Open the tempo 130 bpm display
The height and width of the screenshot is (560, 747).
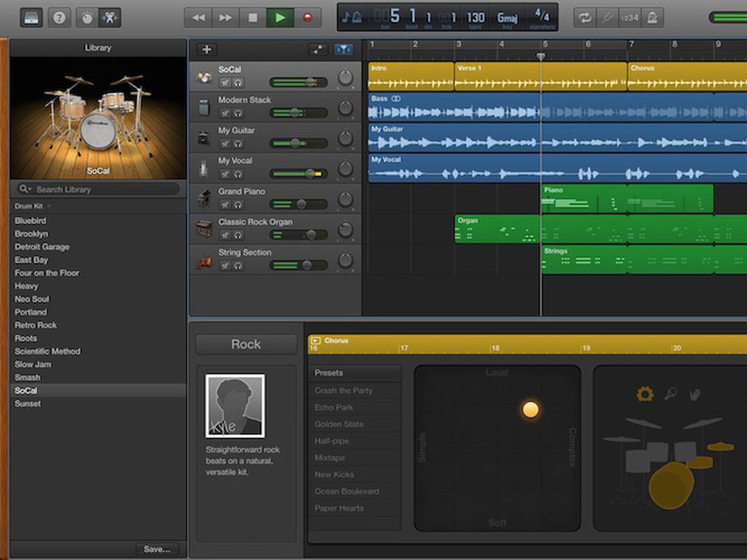click(x=475, y=19)
